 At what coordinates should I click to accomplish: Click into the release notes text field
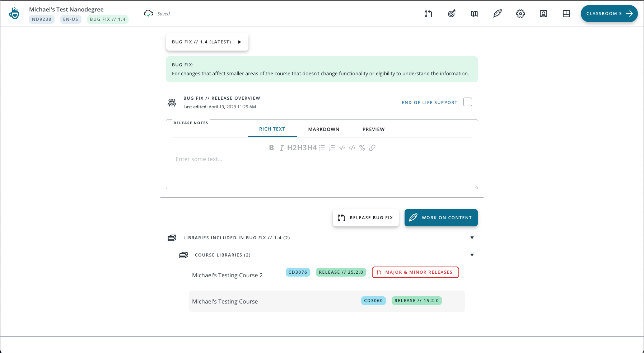pos(322,169)
